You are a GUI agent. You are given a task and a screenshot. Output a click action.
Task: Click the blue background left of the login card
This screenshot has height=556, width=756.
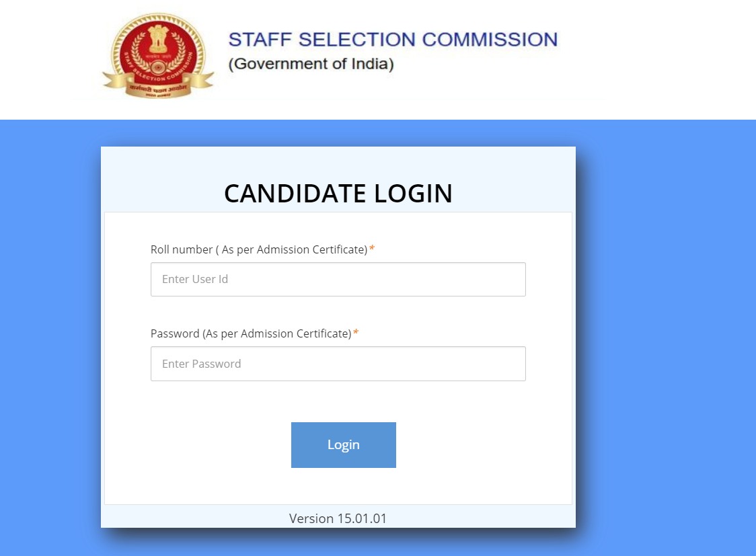pyautogui.click(x=50, y=336)
